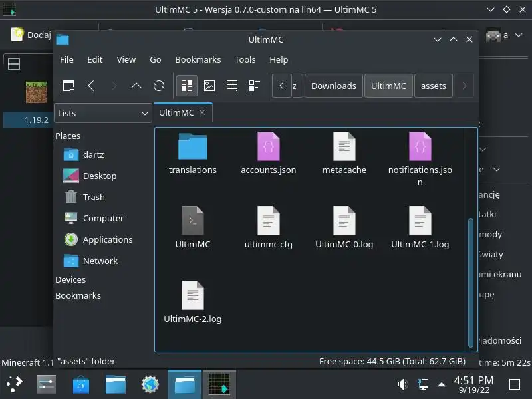Viewport: 532px width, 399px height.
Task: Collapse the UltimMC group expander icon
Action: (x=14, y=64)
